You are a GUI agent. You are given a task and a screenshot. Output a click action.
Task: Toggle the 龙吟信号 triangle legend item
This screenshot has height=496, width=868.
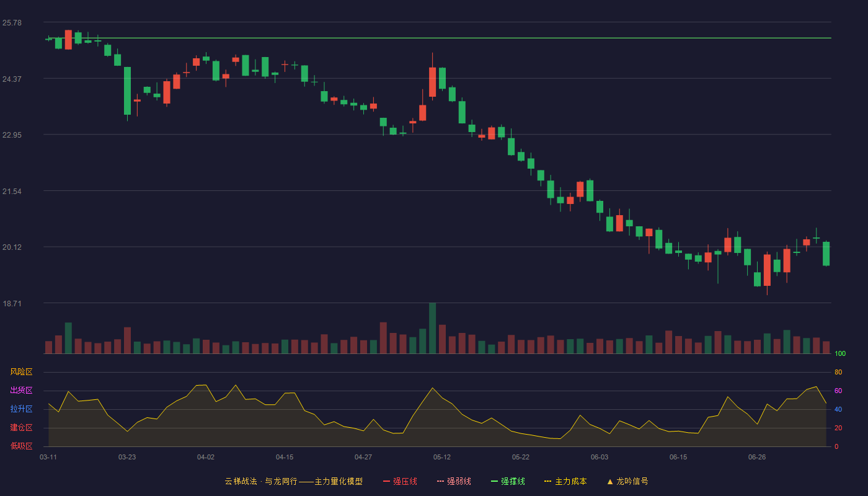[627, 481]
